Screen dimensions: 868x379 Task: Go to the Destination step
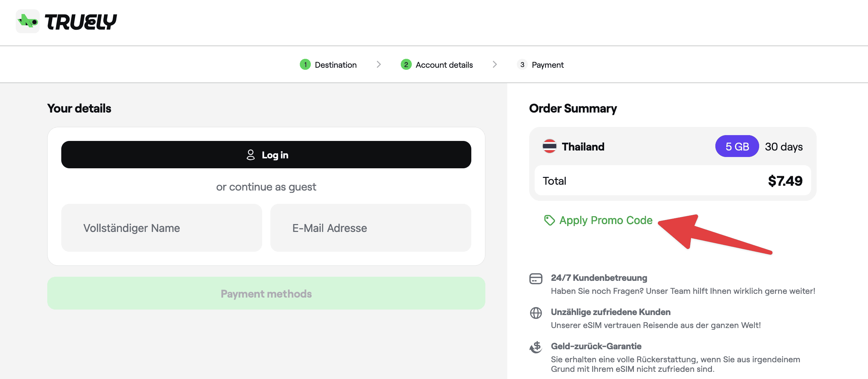tap(335, 65)
